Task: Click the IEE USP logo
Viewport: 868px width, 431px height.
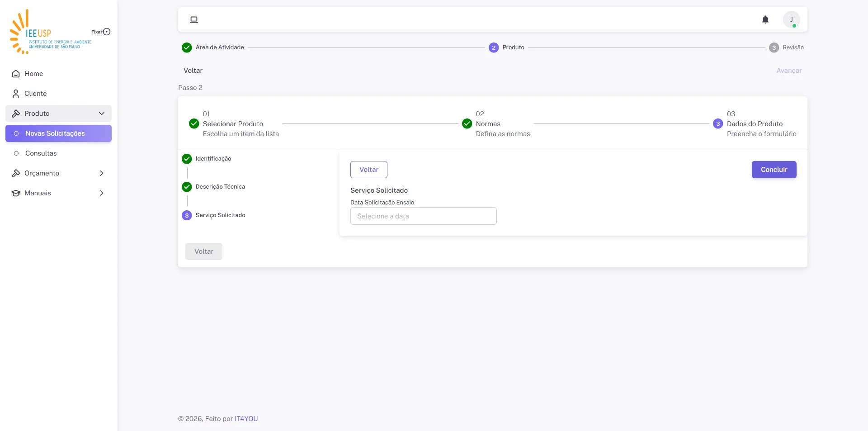Action: pos(50,32)
